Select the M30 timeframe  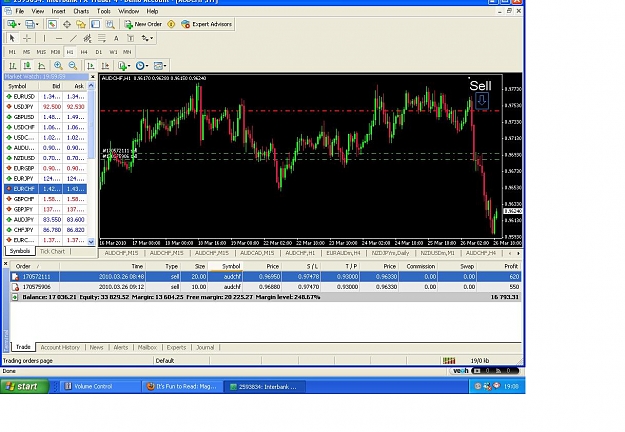tap(55, 52)
